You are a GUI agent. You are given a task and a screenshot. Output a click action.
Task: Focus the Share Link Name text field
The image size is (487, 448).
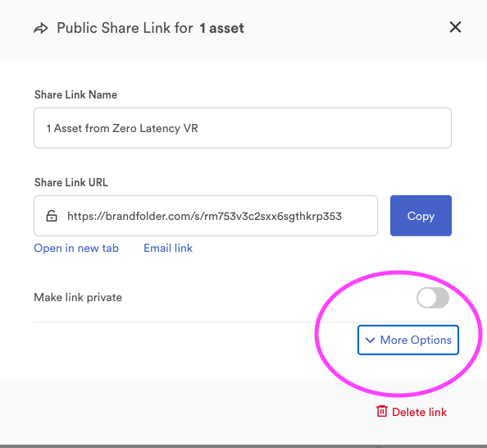[243, 128]
